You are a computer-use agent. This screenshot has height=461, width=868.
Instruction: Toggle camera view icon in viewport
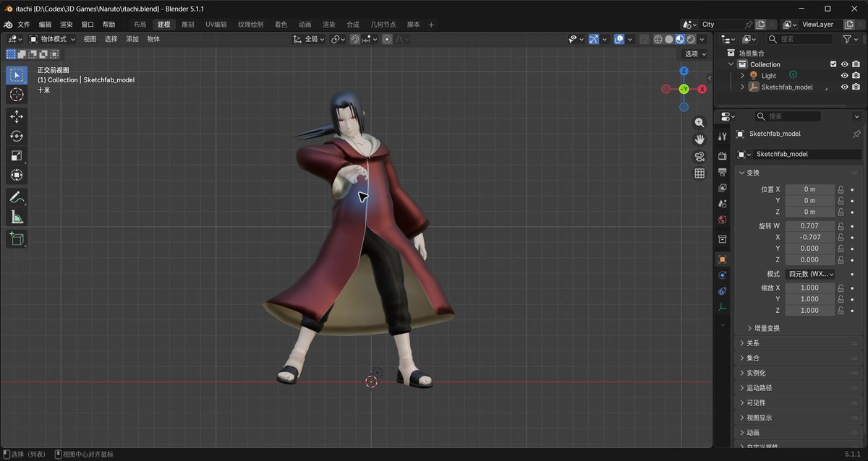699,156
